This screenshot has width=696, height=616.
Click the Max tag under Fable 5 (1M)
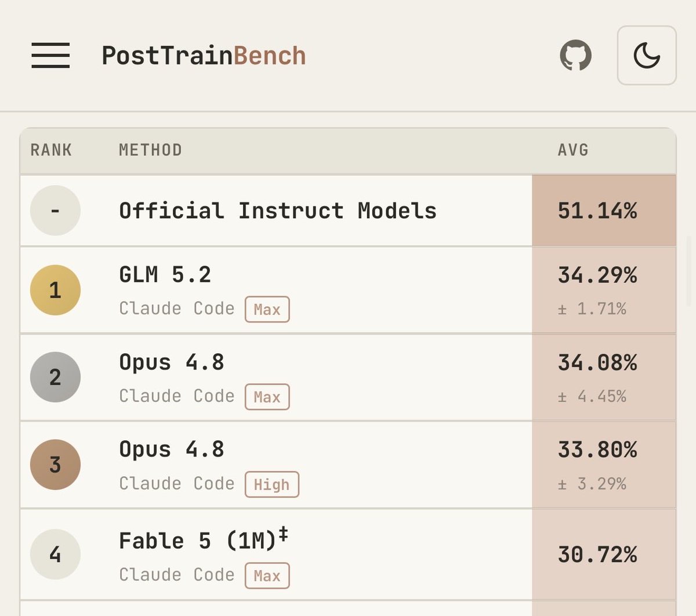[267, 575]
